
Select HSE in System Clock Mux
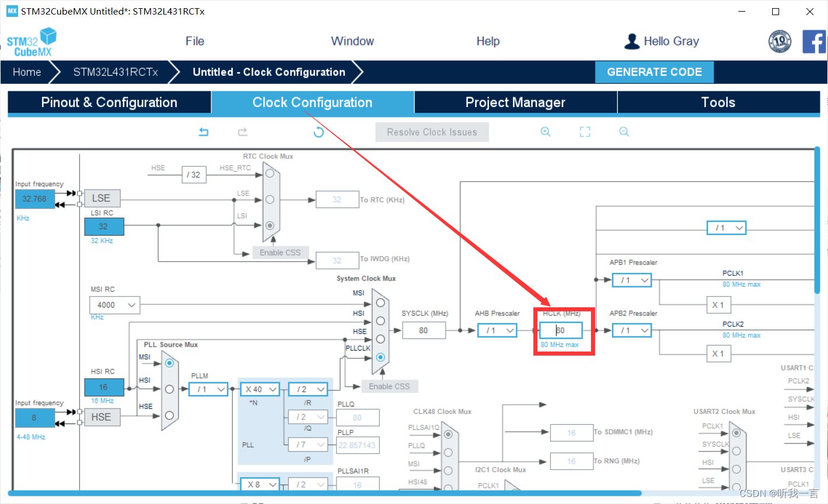pyautogui.click(x=380, y=339)
